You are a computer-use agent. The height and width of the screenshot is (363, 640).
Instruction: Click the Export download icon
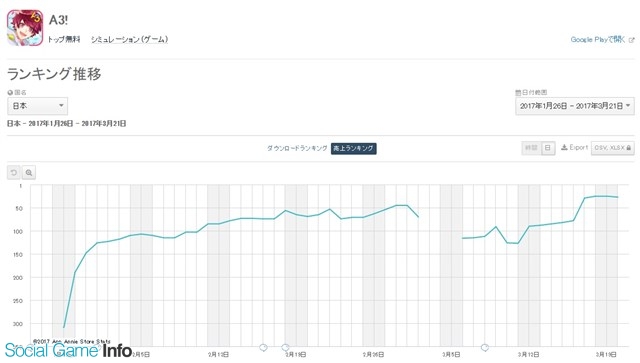564,147
